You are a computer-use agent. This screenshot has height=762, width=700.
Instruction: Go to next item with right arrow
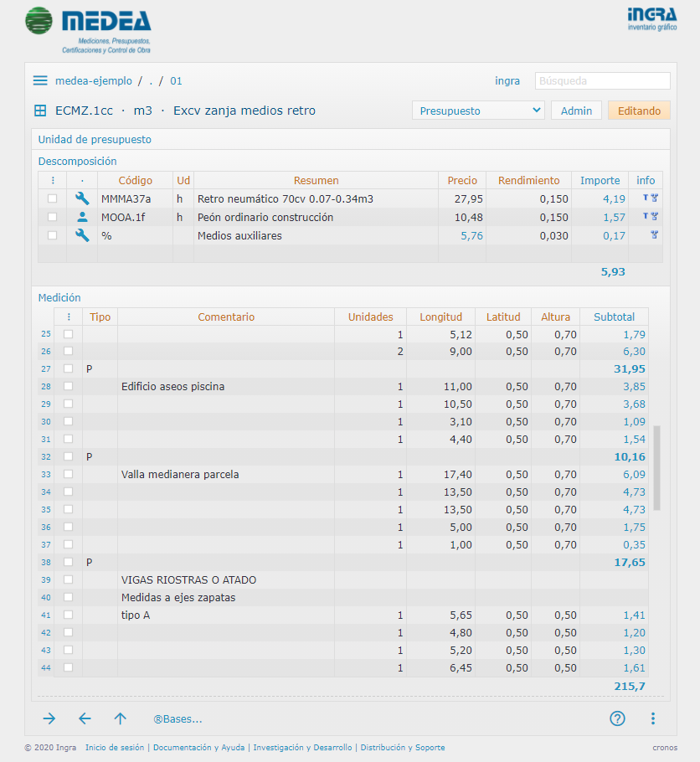tap(49, 718)
